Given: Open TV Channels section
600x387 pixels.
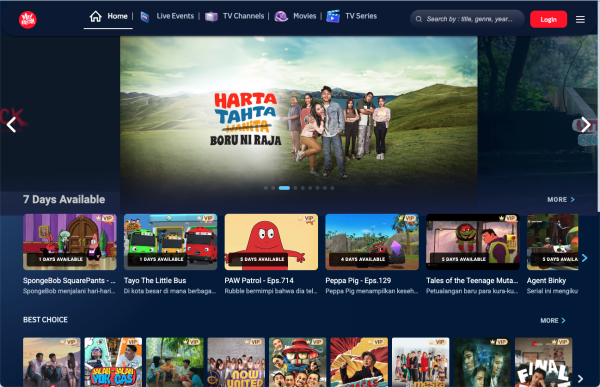Looking at the screenshot, I should point(243,16).
